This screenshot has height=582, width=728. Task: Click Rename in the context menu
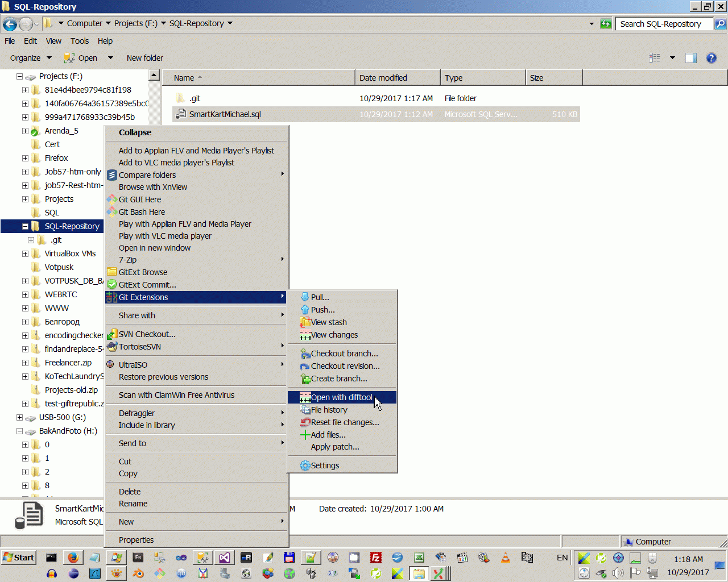click(x=196, y=504)
